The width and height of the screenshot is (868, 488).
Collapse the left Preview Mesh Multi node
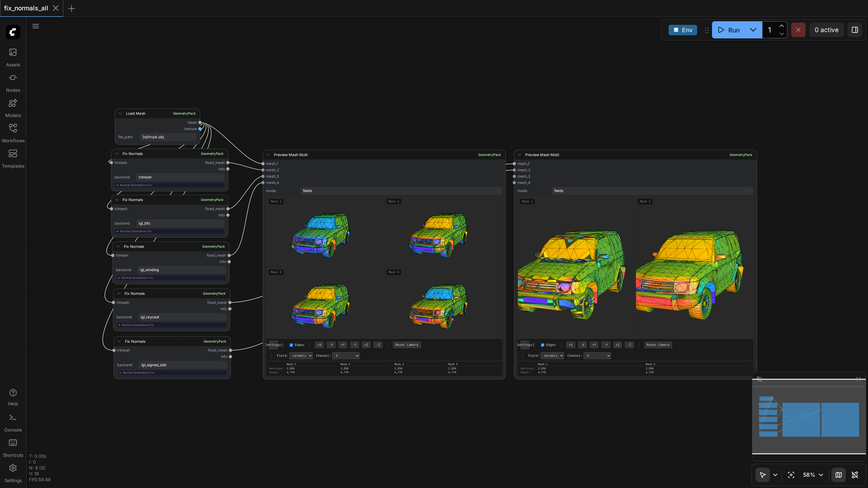[268, 155]
